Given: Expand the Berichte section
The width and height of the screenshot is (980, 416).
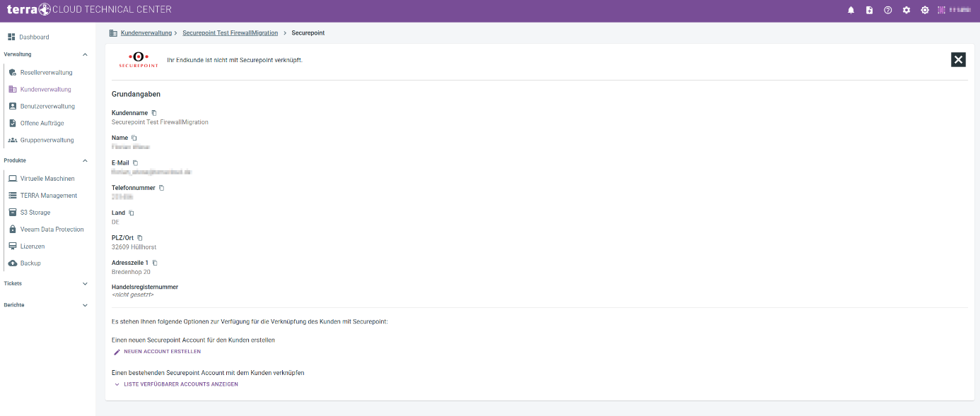Looking at the screenshot, I should coord(85,305).
